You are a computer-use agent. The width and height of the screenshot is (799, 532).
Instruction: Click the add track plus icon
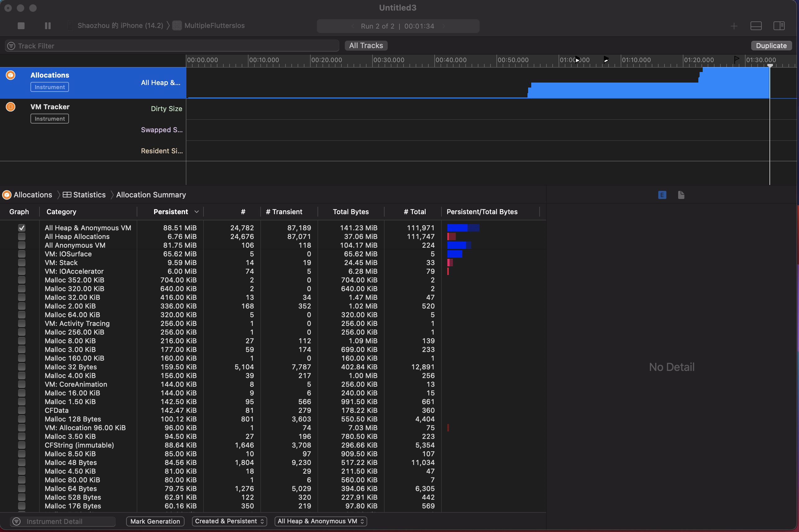coord(734,26)
